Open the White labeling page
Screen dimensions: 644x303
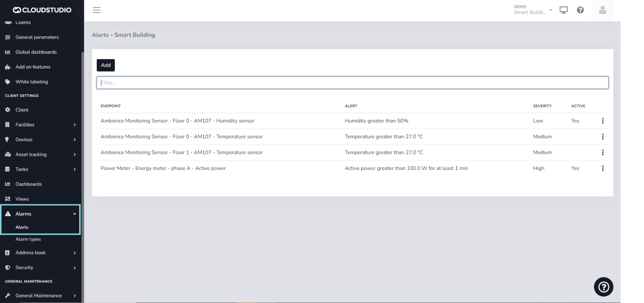(x=31, y=82)
